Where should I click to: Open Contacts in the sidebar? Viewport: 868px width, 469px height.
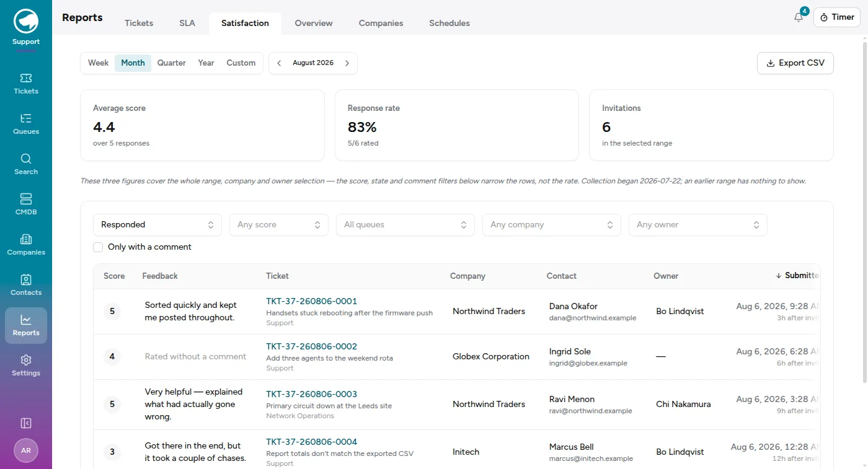pos(26,286)
